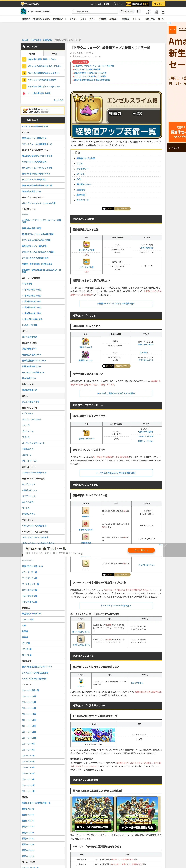Screen dimensions: 186x868
Task: Click メタルキャンペーンの詳細を見る button
Action: coord(116,606)
